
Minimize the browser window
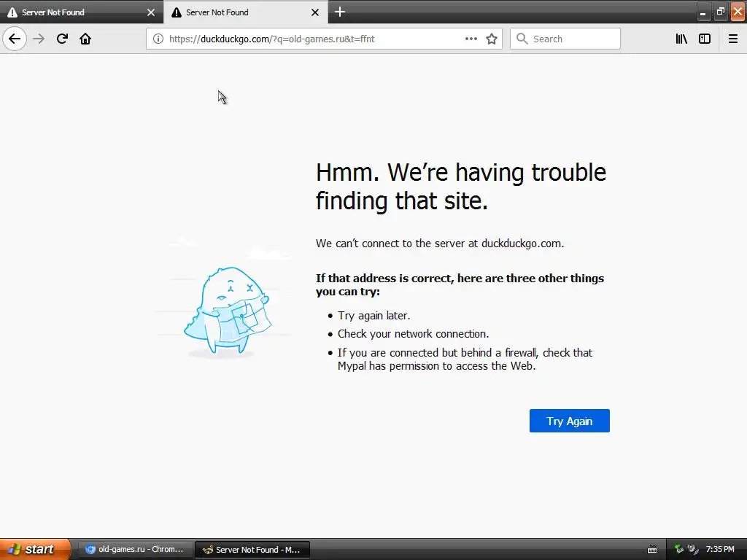click(x=703, y=12)
